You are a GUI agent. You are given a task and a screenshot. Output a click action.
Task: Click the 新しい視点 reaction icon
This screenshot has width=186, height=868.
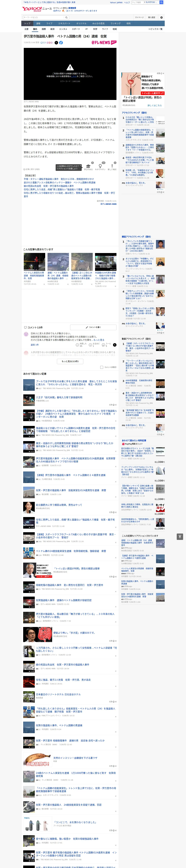coord(112,167)
